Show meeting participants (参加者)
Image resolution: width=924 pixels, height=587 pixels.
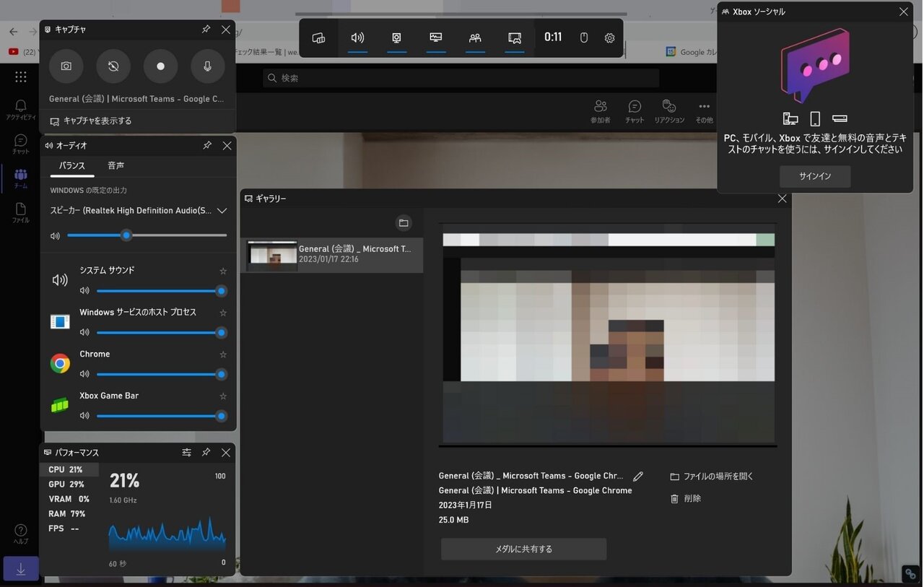point(601,112)
